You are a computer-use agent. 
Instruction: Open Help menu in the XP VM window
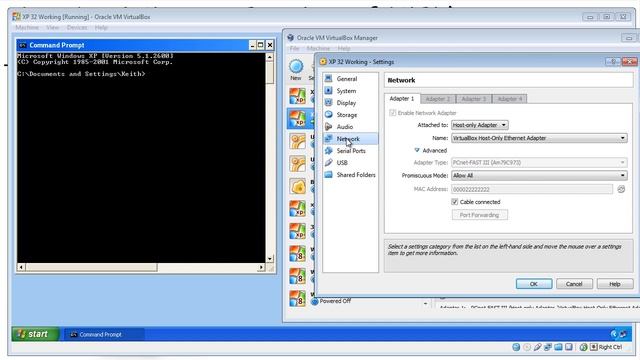[101, 27]
